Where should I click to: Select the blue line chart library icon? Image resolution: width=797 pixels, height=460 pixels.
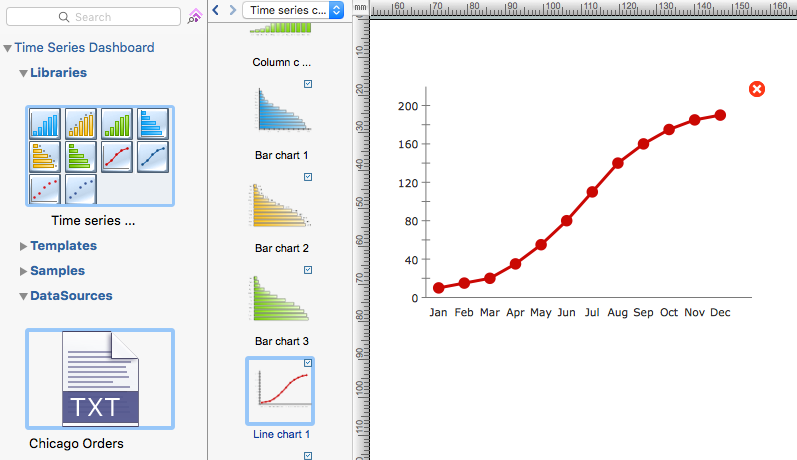pyautogui.click(x=153, y=157)
